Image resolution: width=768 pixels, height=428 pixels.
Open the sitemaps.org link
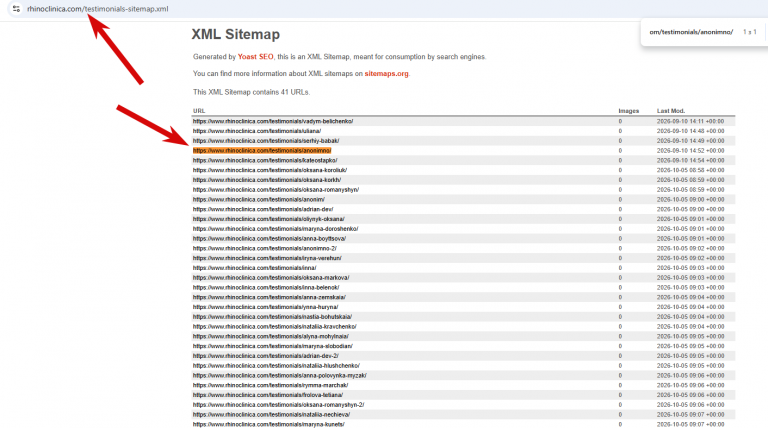pyautogui.click(x=386, y=73)
